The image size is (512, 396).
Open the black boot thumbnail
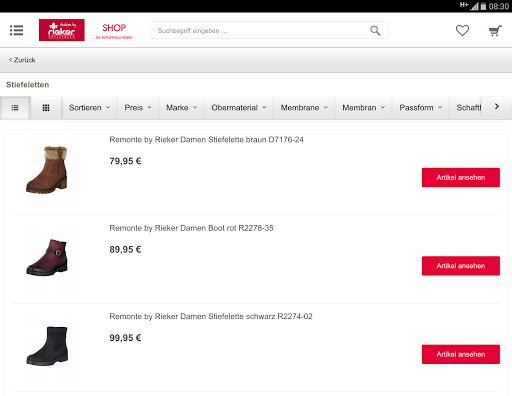point(47,346)
